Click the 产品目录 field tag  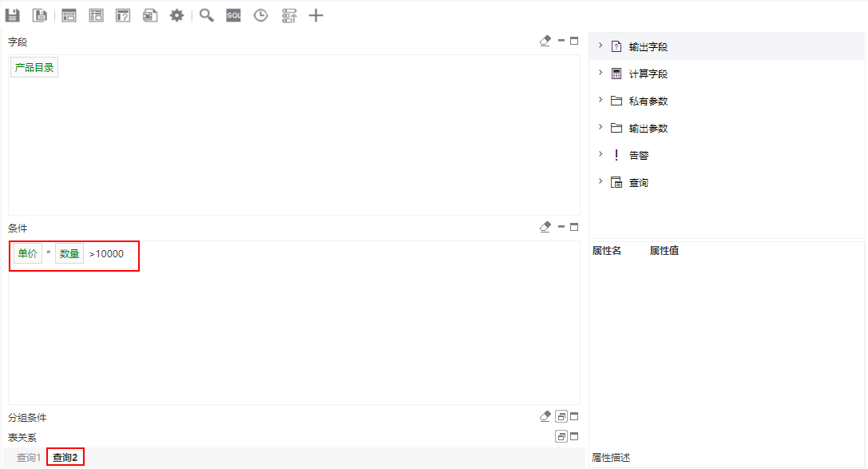34,68
